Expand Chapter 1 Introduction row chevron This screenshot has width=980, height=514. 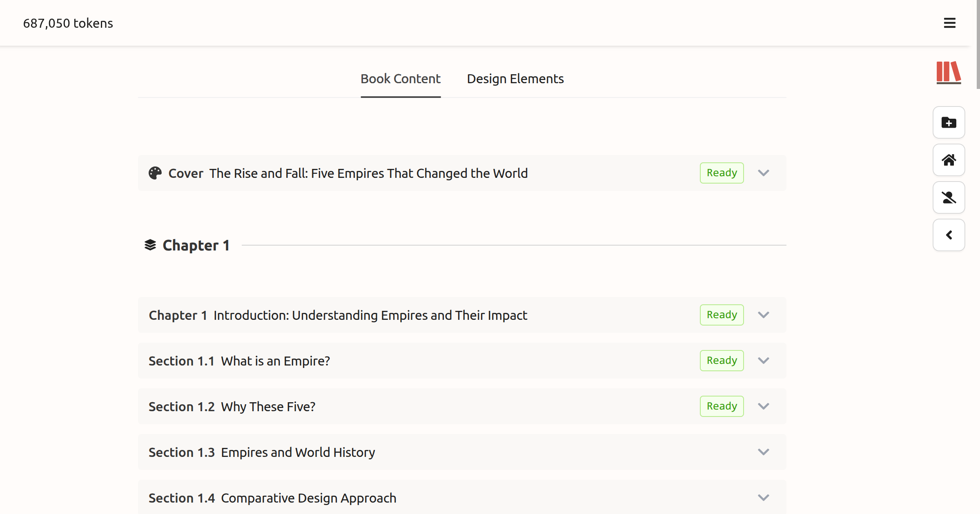coord(763,315)
